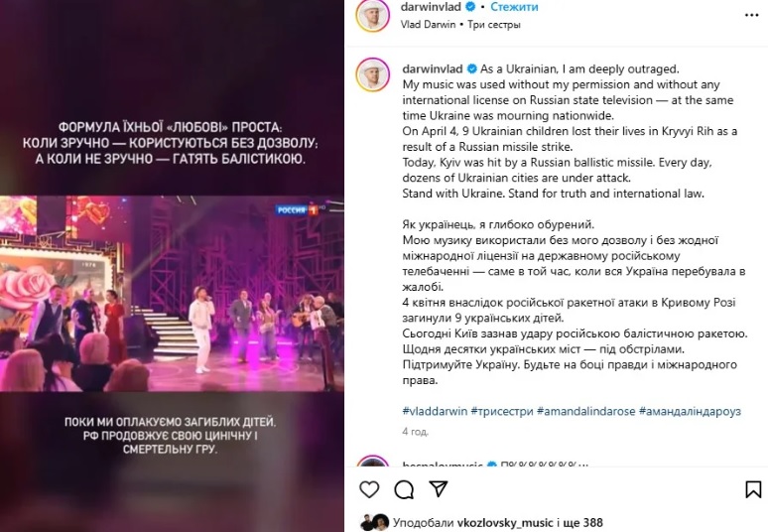Open #амандаліндароуз hashtag
This screenshot has width=768, height=532.
tap(690, 411)
